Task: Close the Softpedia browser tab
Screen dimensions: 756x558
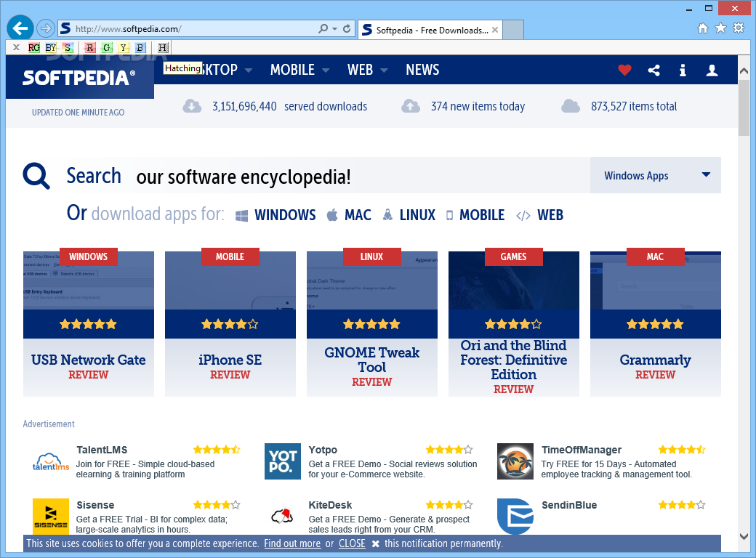Action: tap(495, 30)
